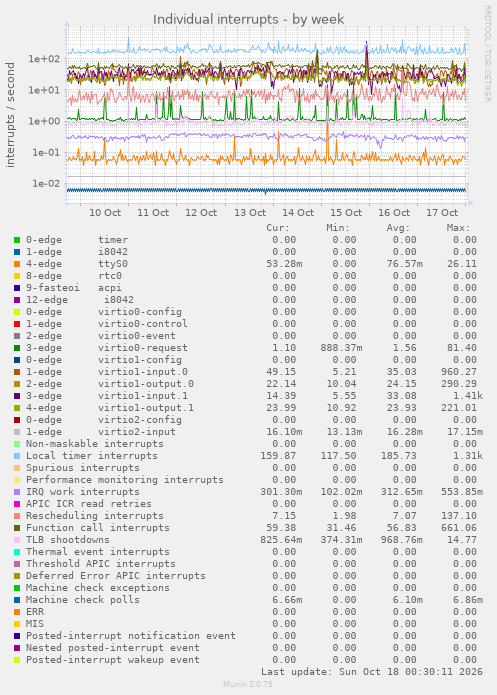The width and height of the screenshot is (497, 695).
Task: Click the 'Local timer interrupts' label
Action: (x=92, y=456)
